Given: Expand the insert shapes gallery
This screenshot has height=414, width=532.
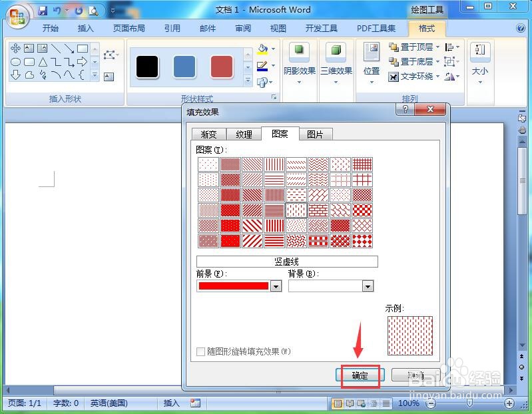Looking at the screenshot, I should point(95,75).
